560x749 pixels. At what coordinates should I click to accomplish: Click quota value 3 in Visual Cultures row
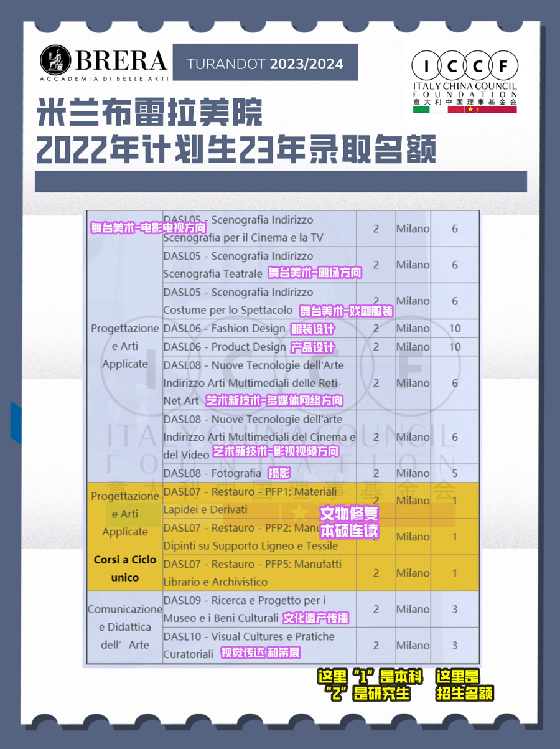pos(455,646)
